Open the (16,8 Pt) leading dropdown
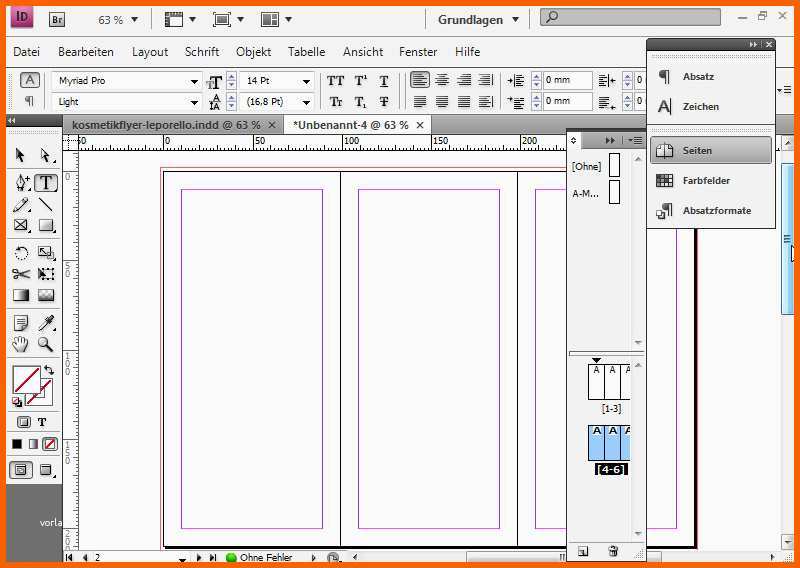Viewport: 800px width, 568px height. (306, 102)
